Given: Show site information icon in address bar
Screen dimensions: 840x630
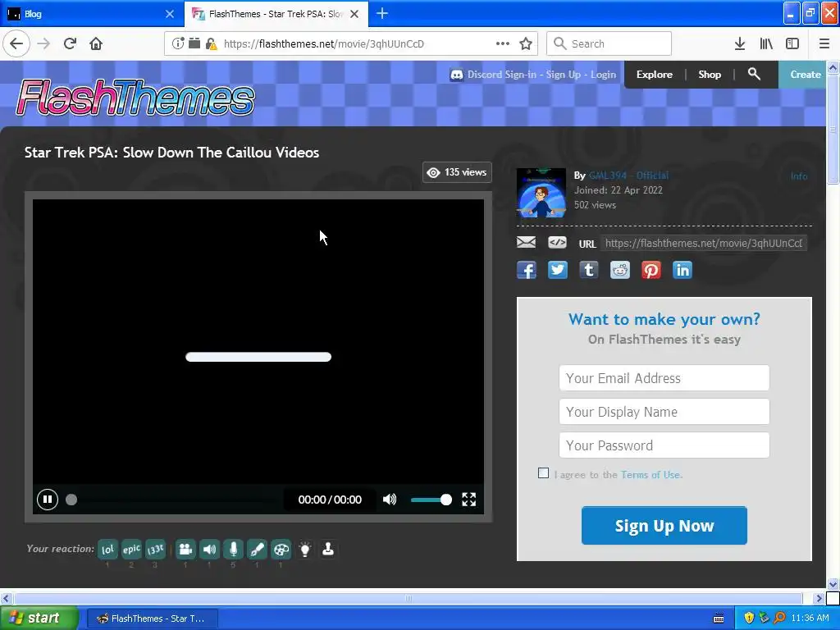Looking at the screenshot, I should click(177, 43).
